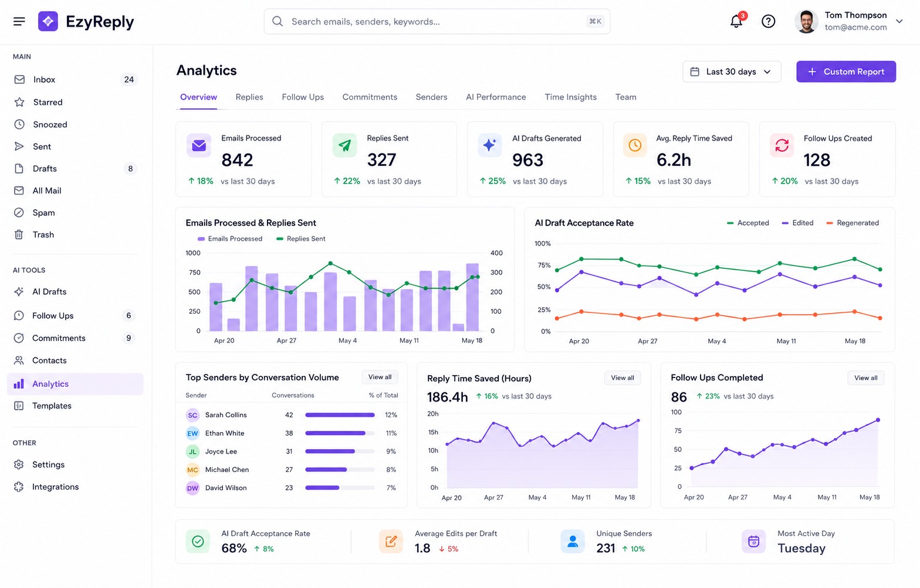The width and height of the screenshot is (920, 588).
Task: Click Michael Chen's conversation volume bar
Action: (340, 470)
